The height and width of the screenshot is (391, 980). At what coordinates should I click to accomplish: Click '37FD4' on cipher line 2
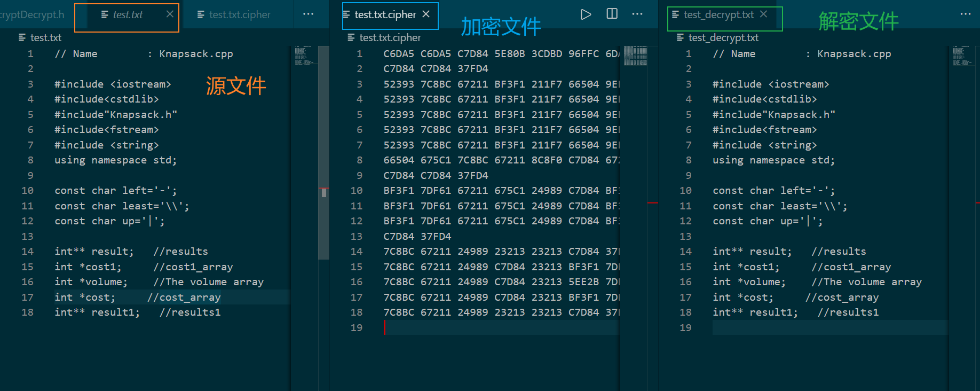[x=473, y=69]
